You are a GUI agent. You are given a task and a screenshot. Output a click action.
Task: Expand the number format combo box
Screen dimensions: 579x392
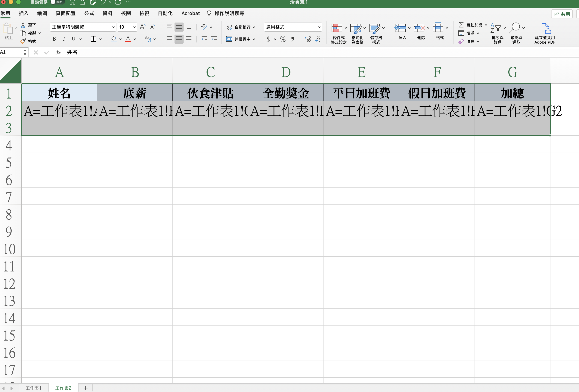(319, 27)
